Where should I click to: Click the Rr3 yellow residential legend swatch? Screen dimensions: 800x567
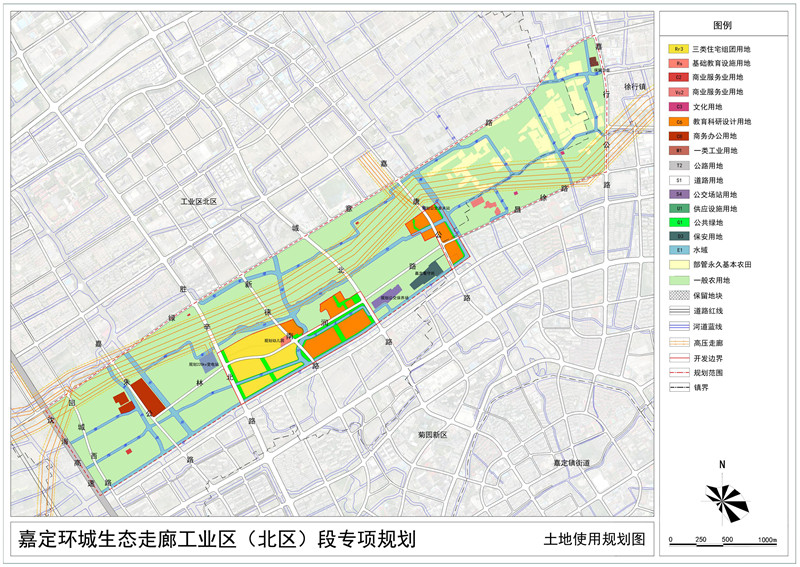(x=677, y=48)
